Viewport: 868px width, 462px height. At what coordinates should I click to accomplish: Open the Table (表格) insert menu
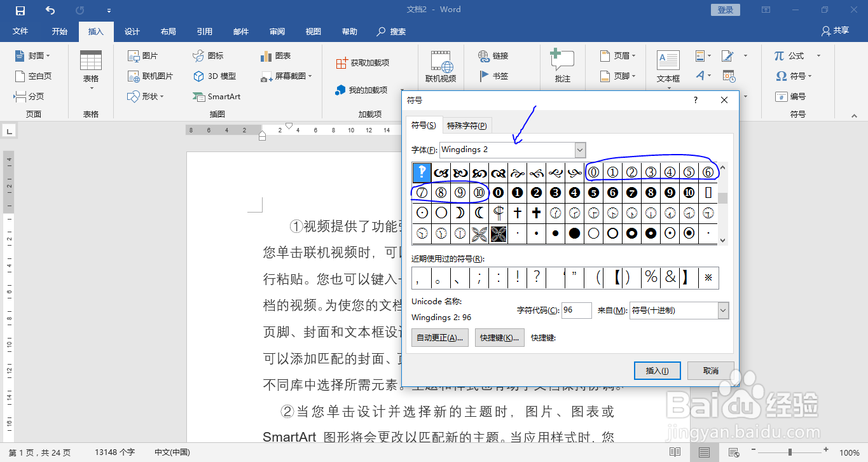point(91,70)
